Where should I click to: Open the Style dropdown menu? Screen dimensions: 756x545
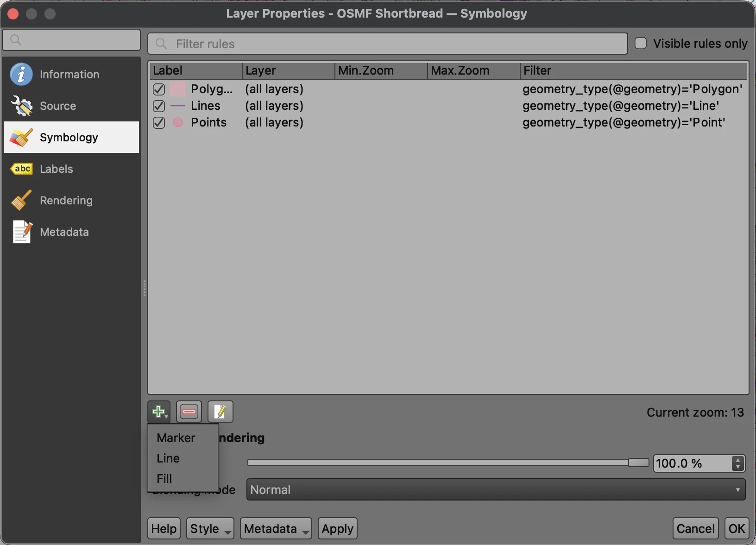click(209, 528)
